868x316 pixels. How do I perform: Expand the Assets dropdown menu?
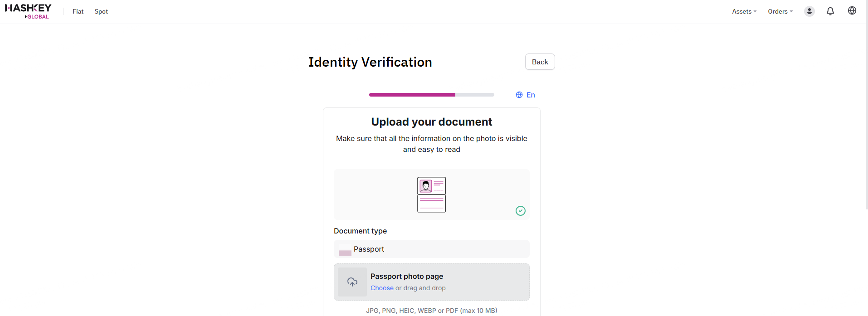(744, 11)
